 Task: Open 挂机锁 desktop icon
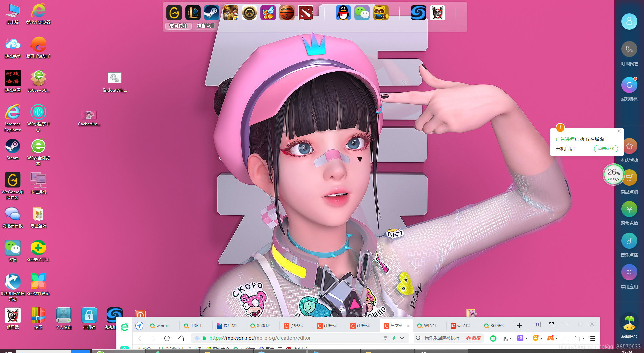(x=89, y=319)
